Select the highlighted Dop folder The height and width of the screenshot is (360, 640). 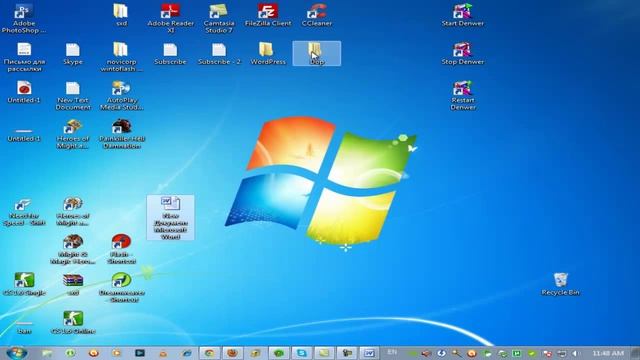317,53
